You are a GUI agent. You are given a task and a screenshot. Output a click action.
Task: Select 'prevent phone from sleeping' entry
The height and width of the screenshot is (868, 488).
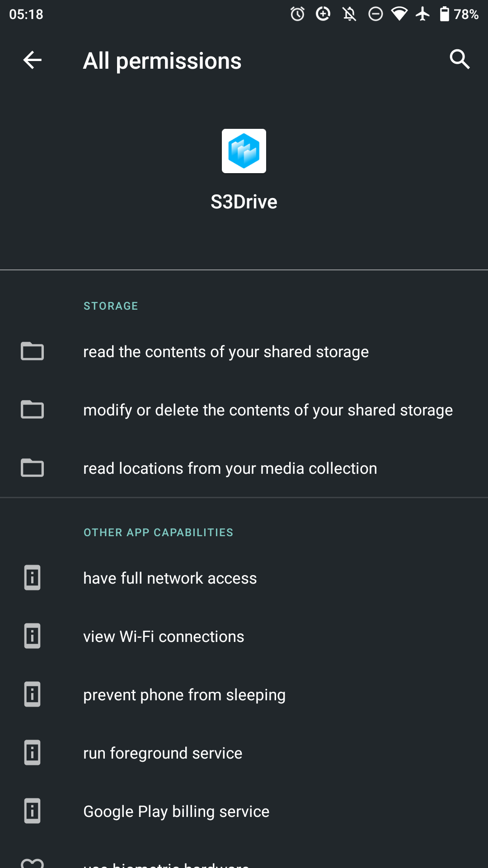184,695
